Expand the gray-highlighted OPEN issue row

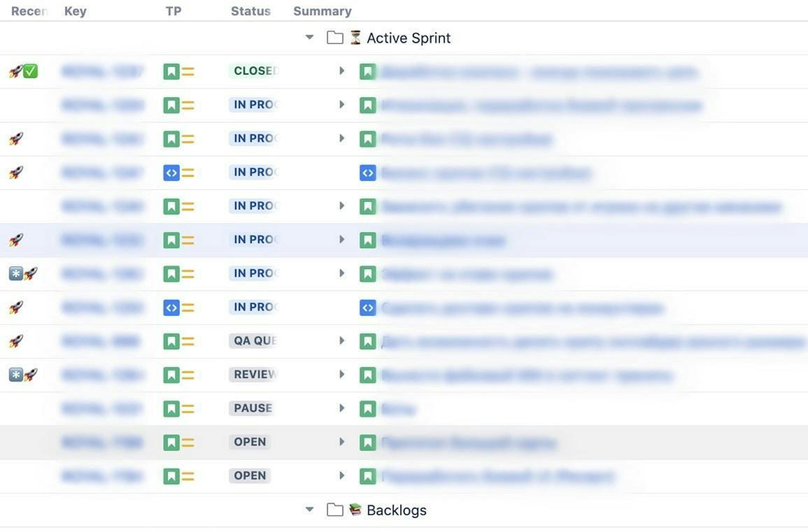pyautogui.click(x=342, y=441)
